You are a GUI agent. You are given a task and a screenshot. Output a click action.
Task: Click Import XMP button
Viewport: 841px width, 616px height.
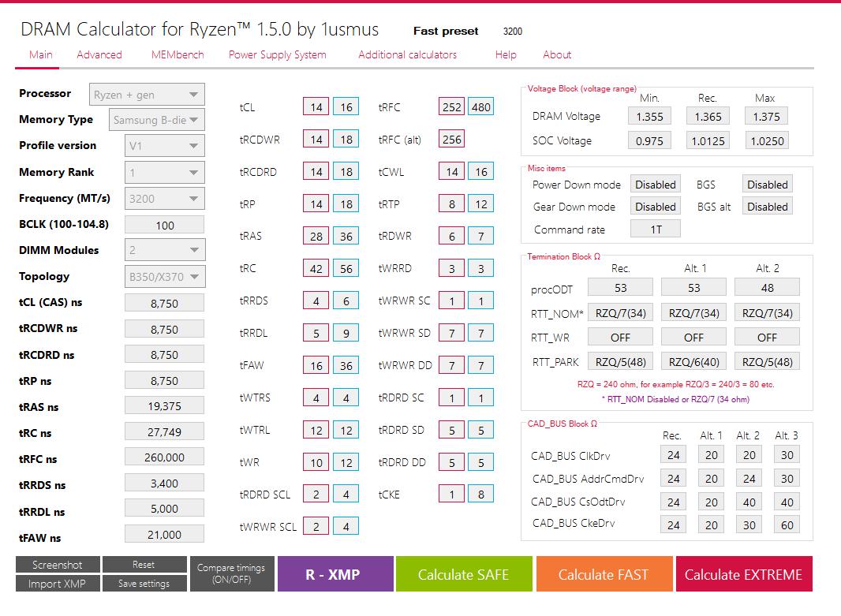pos(58,584)
